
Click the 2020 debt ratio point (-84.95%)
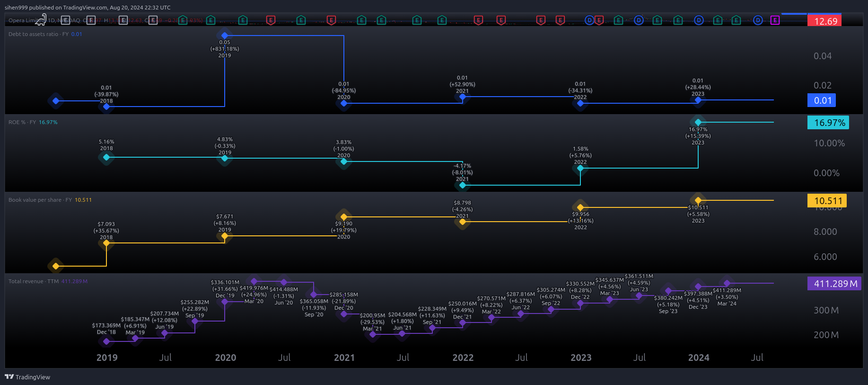[x=344, y=103]
